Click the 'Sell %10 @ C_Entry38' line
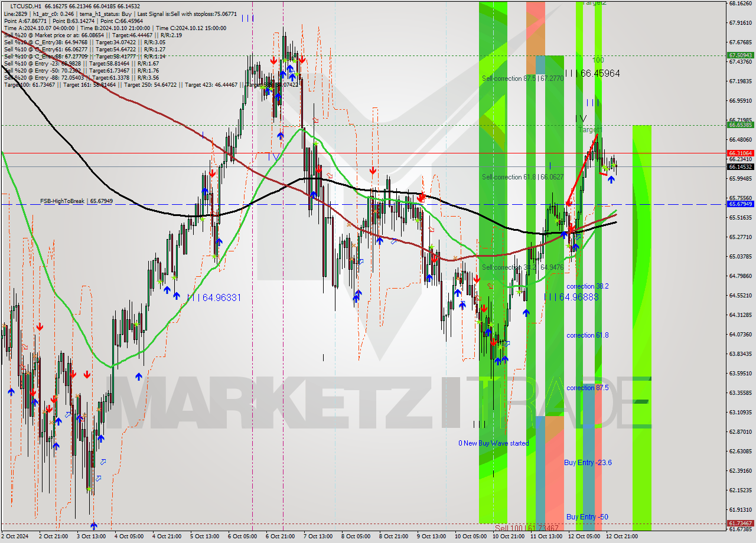The height and width of the screenshot is (543, 756). coord(84,42)
